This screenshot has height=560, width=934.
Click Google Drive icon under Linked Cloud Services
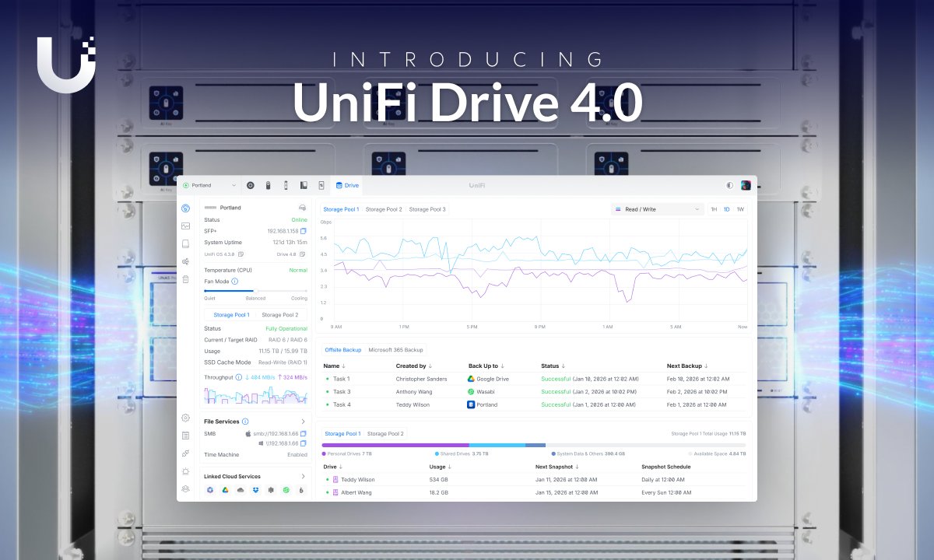(x=225, y=490)
